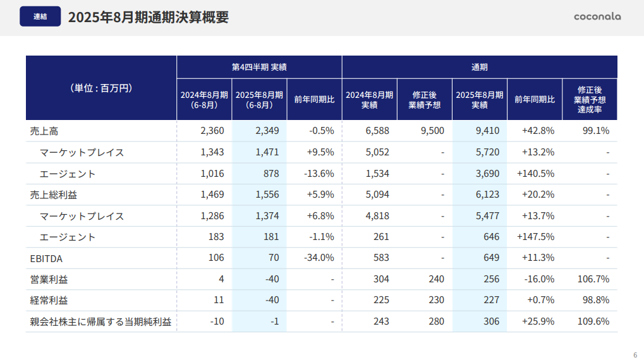Click the 第4四半期 実績 group header

259,67
